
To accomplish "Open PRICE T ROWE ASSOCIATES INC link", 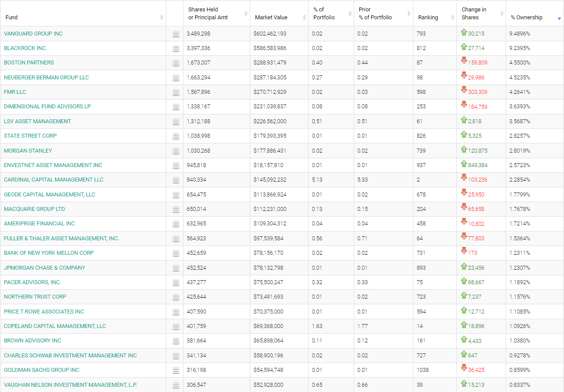I will click(44, 312).
